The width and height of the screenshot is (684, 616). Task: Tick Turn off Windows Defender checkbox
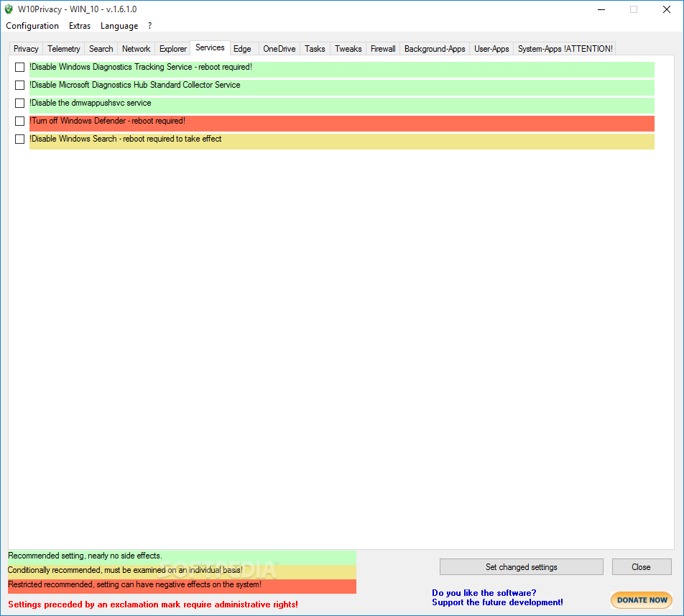click(x=19, y=121)
